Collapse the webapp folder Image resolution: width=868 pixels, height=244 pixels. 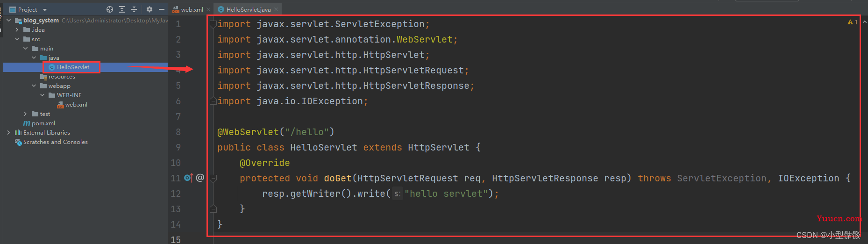34,86
